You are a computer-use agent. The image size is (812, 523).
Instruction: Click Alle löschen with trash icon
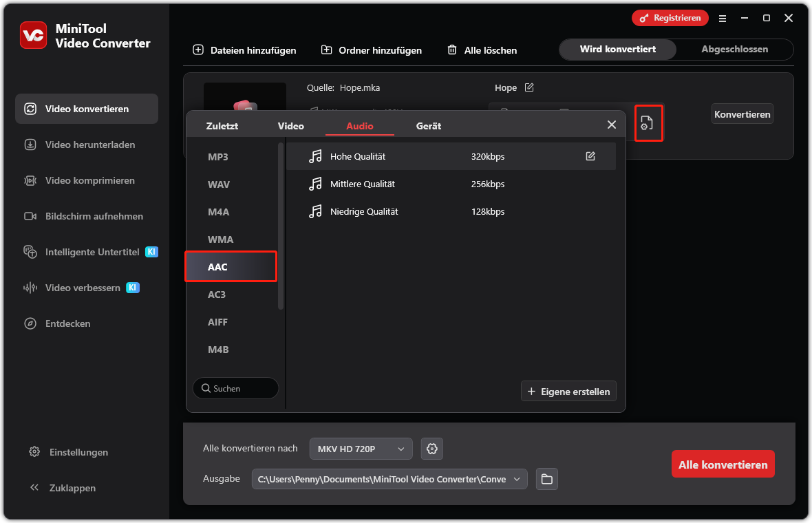[x=482, y=50]
